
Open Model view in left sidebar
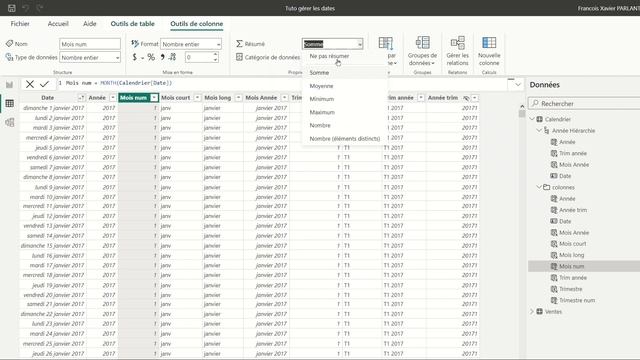pos(9,122)
